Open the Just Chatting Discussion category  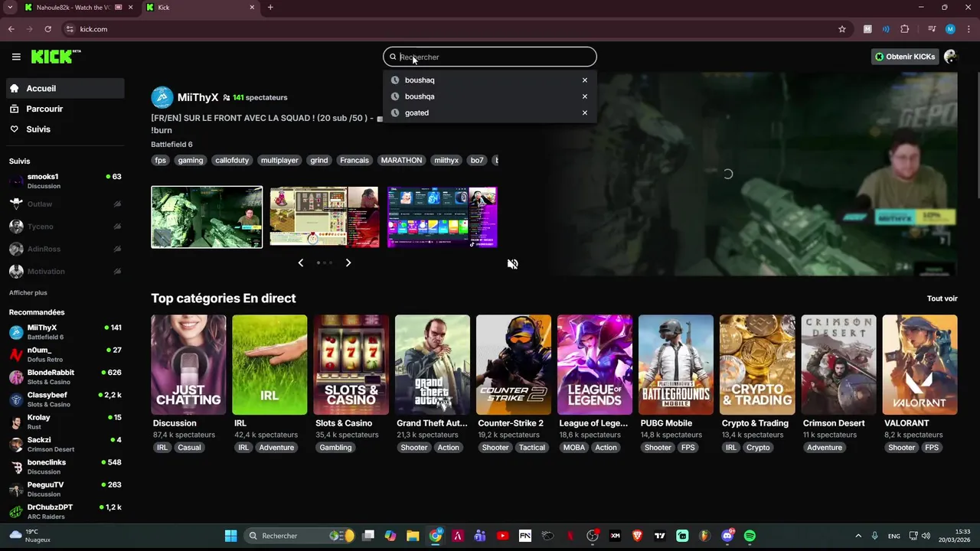coord(188,365)
